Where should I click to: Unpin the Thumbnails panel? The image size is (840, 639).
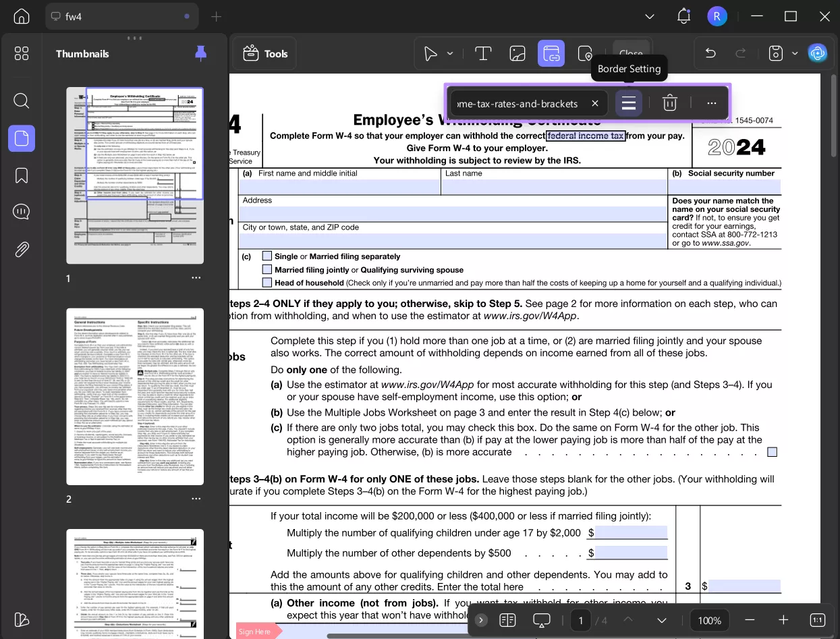pos(200,54)
